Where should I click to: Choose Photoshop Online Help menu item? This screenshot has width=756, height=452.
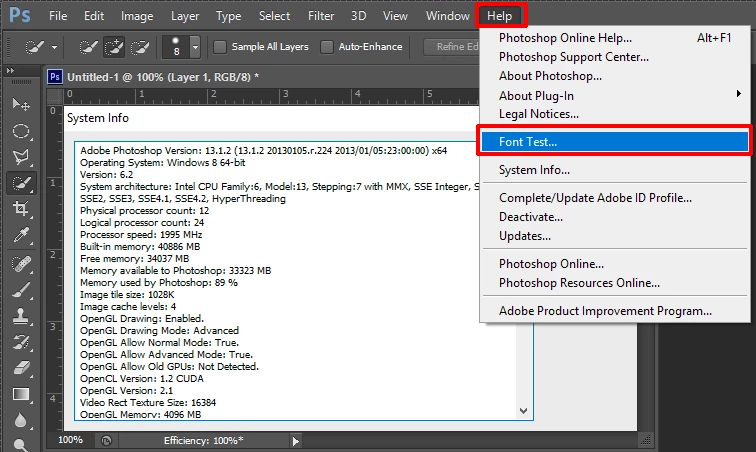point(615,38)
